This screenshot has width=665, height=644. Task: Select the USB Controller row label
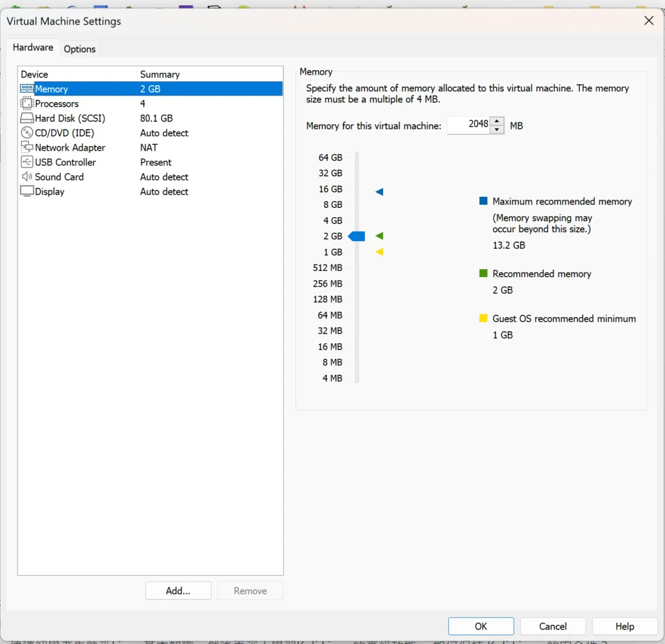click(66, 162)
